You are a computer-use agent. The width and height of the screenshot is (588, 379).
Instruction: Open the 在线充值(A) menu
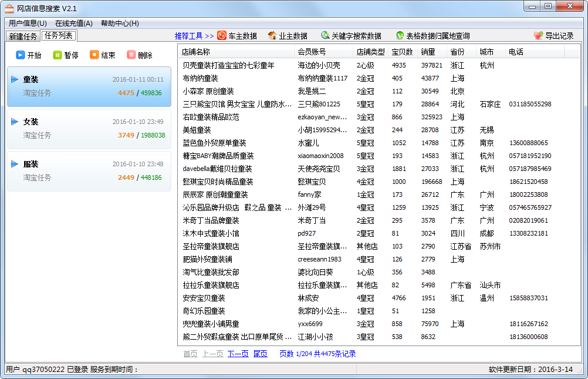pos(74,24)
